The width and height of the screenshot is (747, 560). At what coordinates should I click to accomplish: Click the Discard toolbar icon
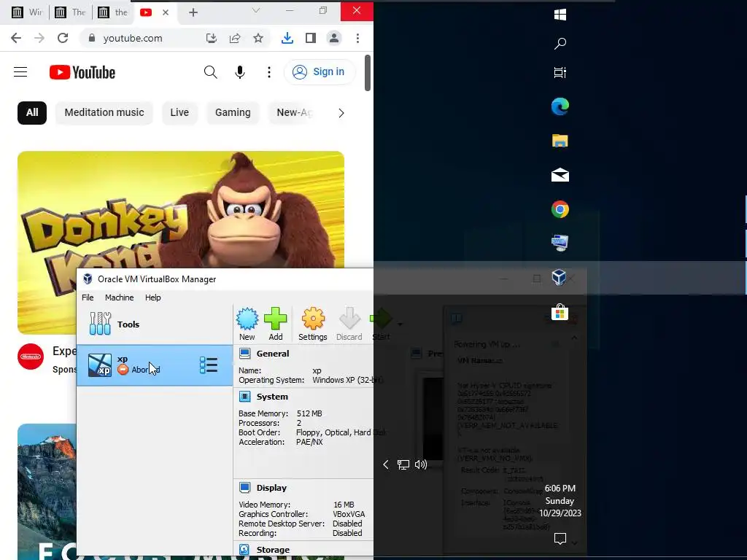(x=349, y=324)
